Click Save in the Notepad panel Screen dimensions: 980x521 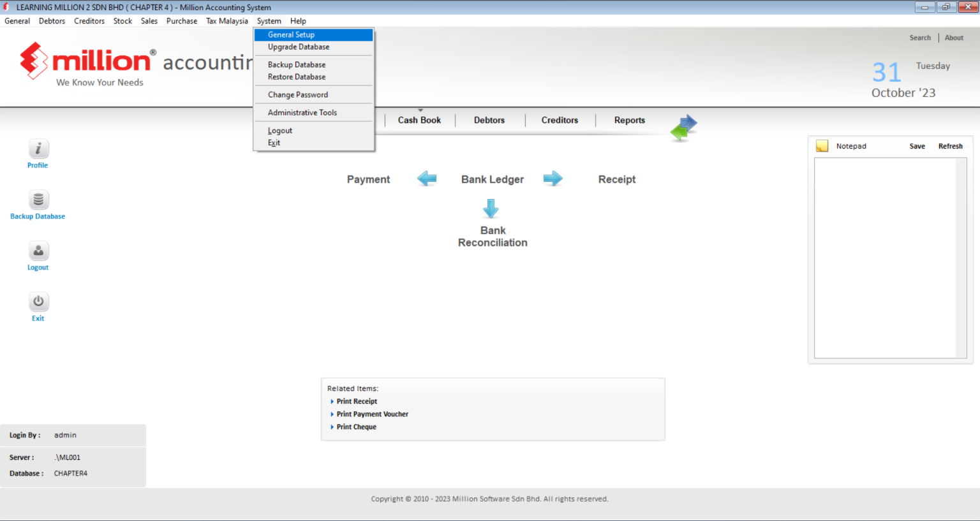click(x=917, y=146)
